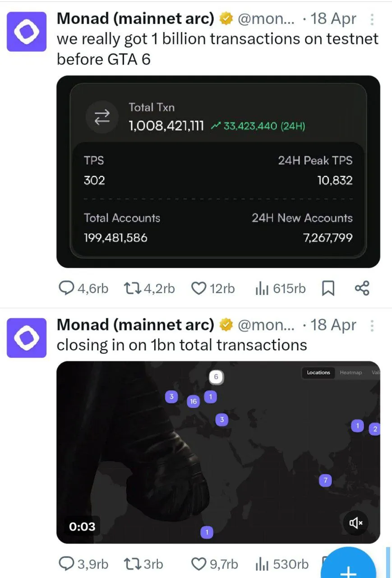The width and height of the screenshot is (392, 578).
Task: View analytics of second tweet
Action: tap(262, 564)
